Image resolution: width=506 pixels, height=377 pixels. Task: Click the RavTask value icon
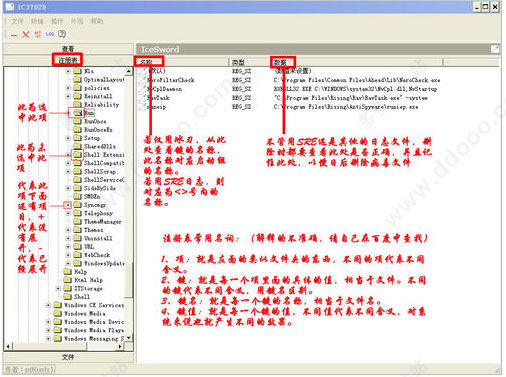(143, 98)
